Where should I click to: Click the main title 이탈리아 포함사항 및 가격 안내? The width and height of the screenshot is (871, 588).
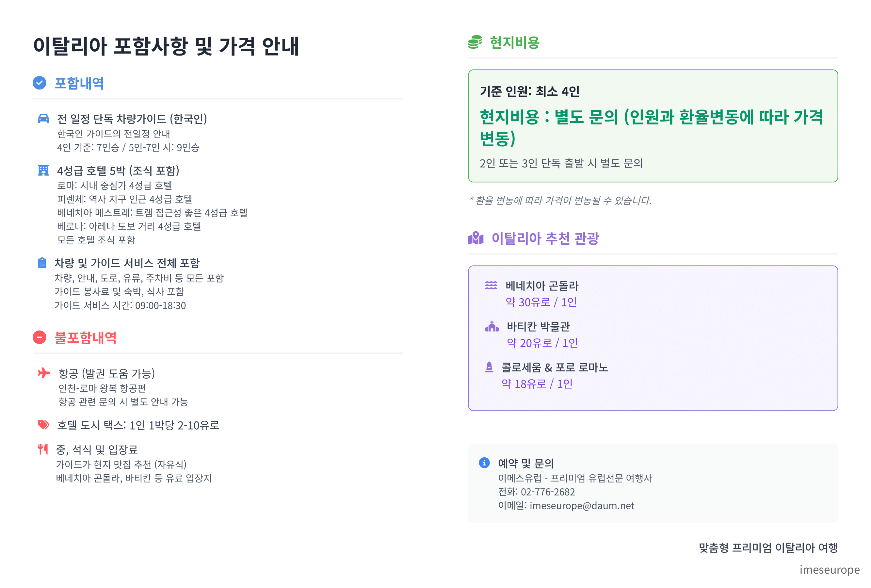tap(166, 46)
